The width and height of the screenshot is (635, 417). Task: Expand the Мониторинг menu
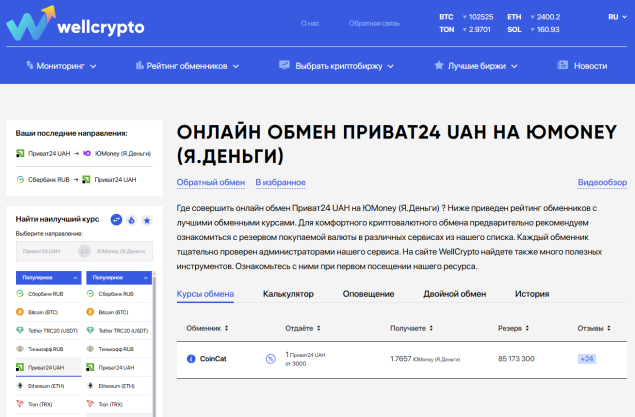click(x=61, y=66)
